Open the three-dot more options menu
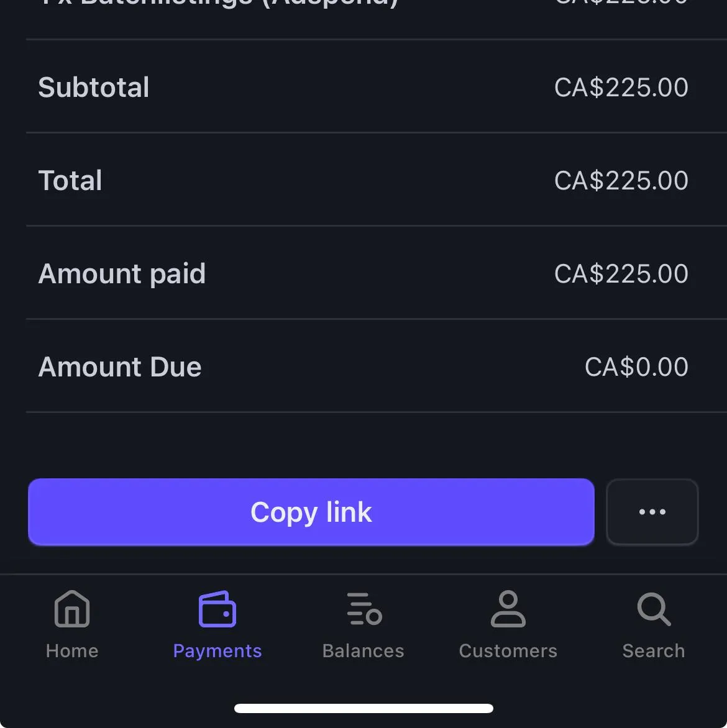Viewport: 727px width, 728px height. (652, 512)
